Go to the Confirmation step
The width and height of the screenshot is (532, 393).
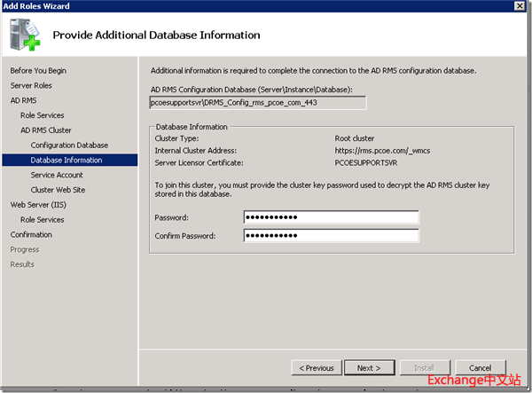click(31, 234)
